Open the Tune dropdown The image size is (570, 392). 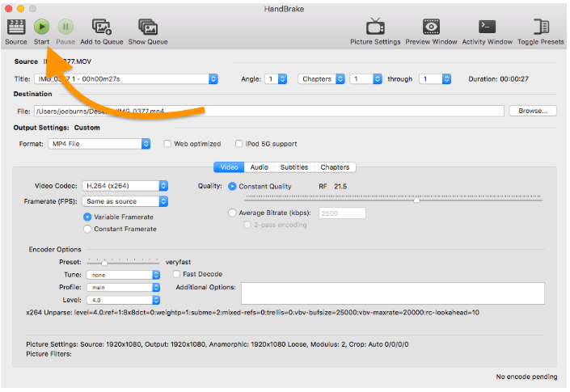point(123,275)
